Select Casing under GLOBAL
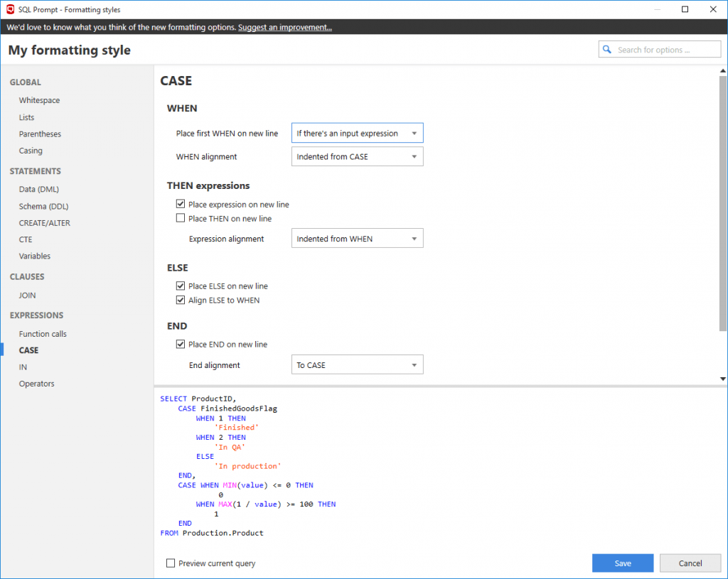The height and width of the screenshot is (579, 728). pyautogui.click(x=30, y=150)
